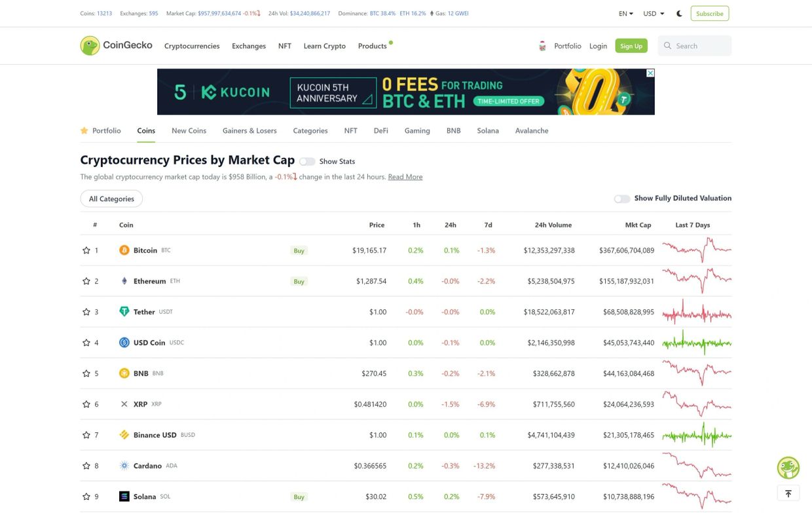Switch to the Gainers & Losers tab
The image size is (812, 513).
coord(249,130)
